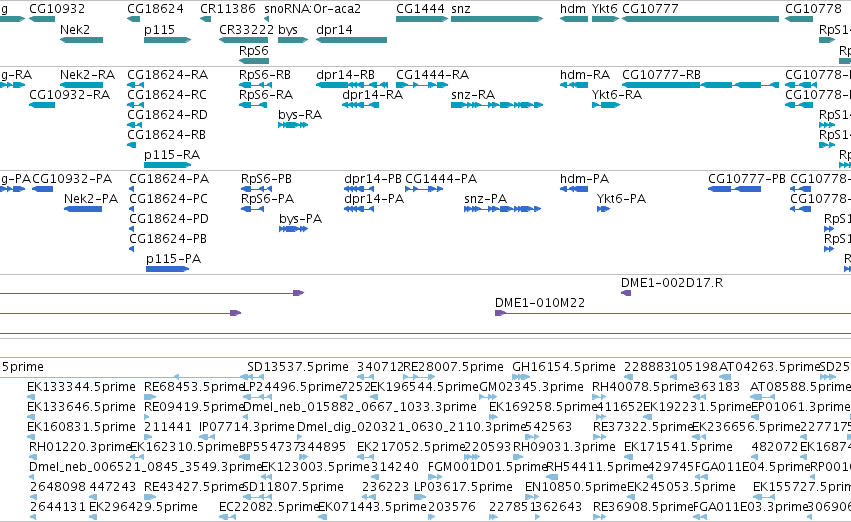Screen dimensions: 851x522
Task: Click the EK133344.5prime EST label
Action: 81,387
